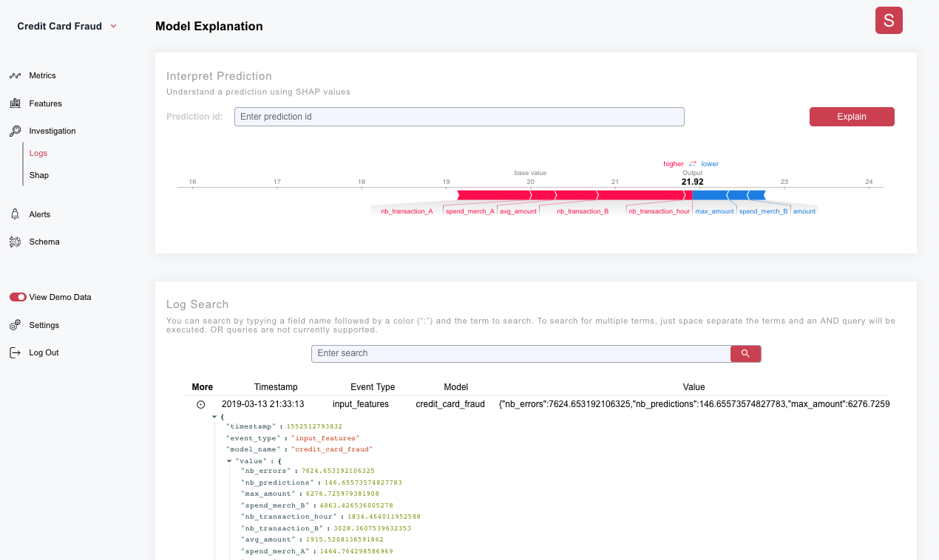Click the Features bar chart icon
Image resolution: width=939 pixels, height=560 pixels.
[15, 103]
